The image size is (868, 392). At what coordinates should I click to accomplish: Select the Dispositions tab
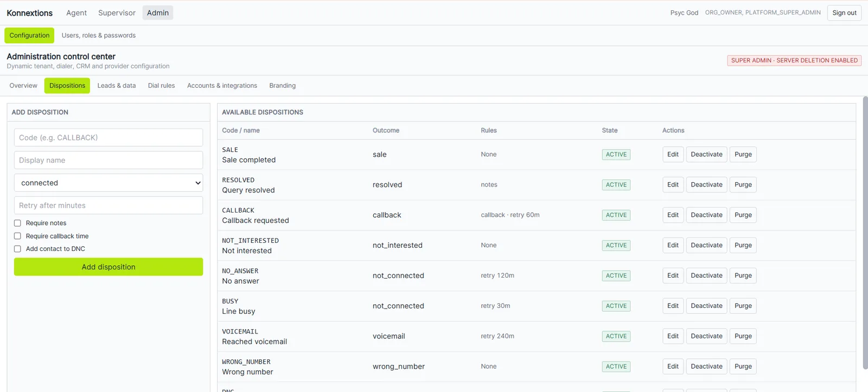click(67, 86)
